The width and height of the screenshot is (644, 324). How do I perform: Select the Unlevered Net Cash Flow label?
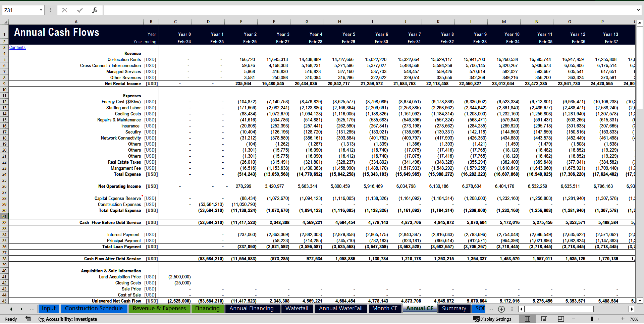pyautogui.click(x=116, y=301)
